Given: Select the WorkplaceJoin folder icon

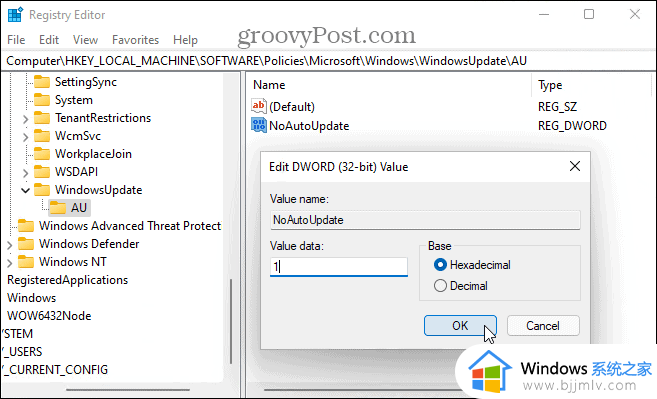Looking at the screenshot, I should (x=42, y=154).
